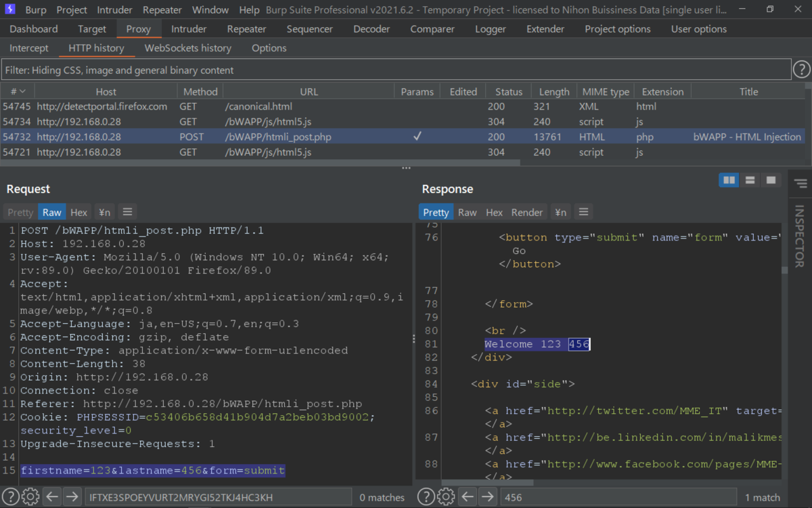
Task: Open request search settings gear
Action: pyautogui.click(x=30, y=497)
